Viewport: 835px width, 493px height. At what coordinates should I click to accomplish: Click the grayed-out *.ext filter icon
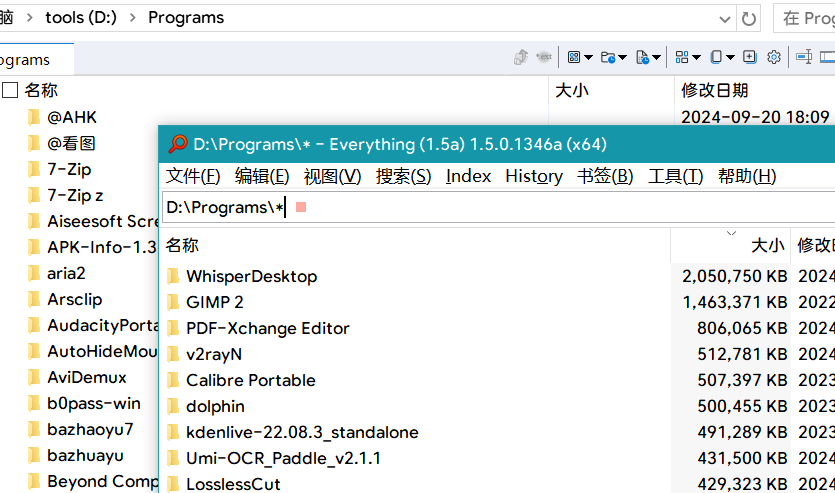[x=544, y=57]
